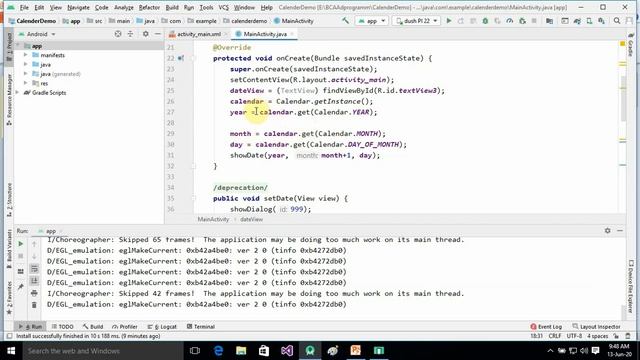
Task: Click the locate target icon in Project panel
Action: [x=118, y=34]
